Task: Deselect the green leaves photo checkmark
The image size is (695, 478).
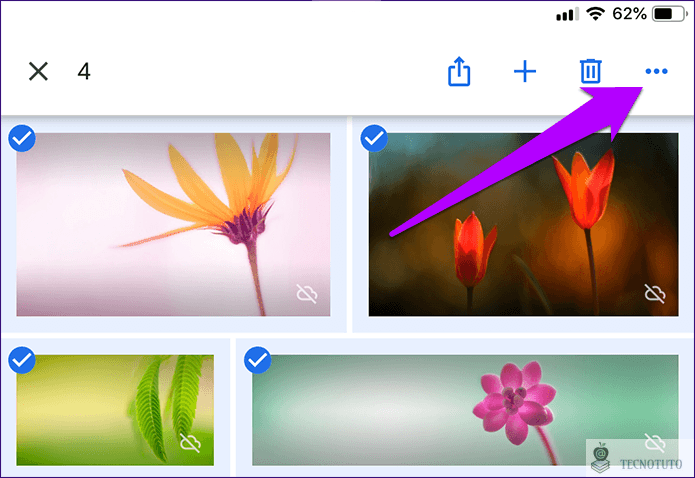Action: click(22, 360)
